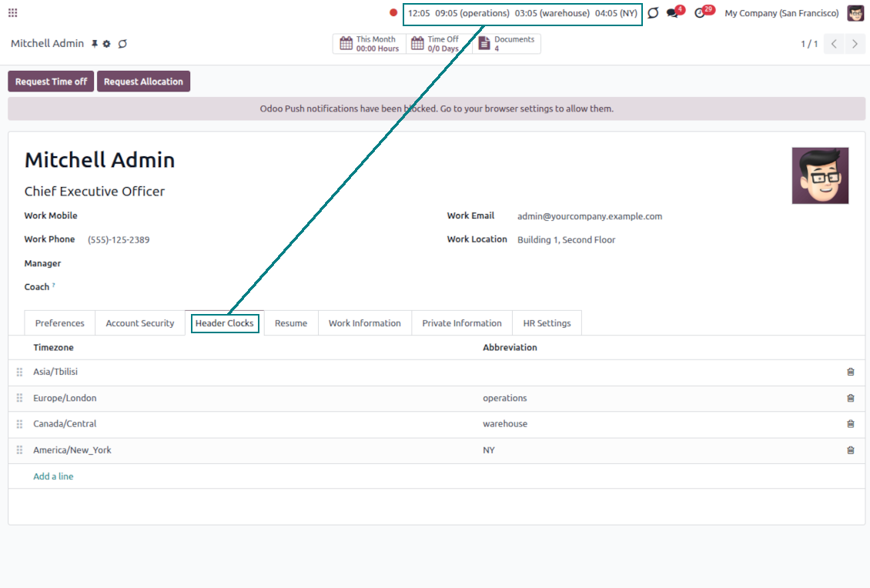The height and width of the screenshot is (588, 870).
Task: Delete the Canada/Central timezone row
Action: click(851, 424)
